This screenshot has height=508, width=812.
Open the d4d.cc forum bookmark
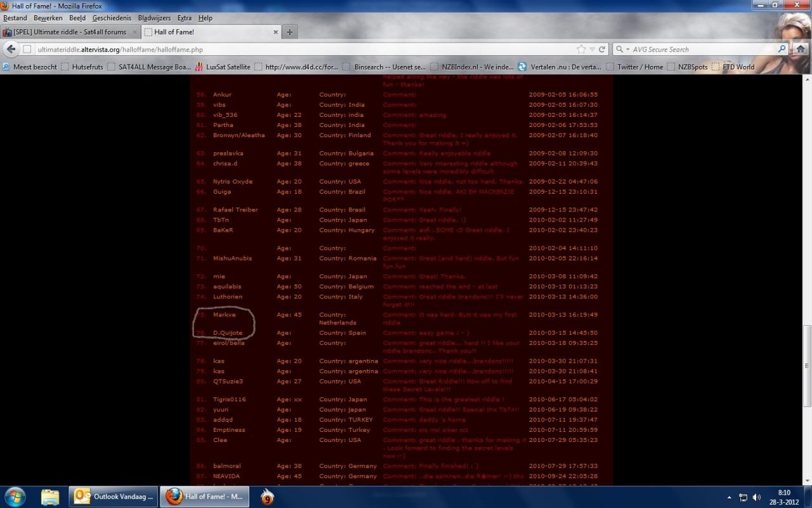(296, 67)
